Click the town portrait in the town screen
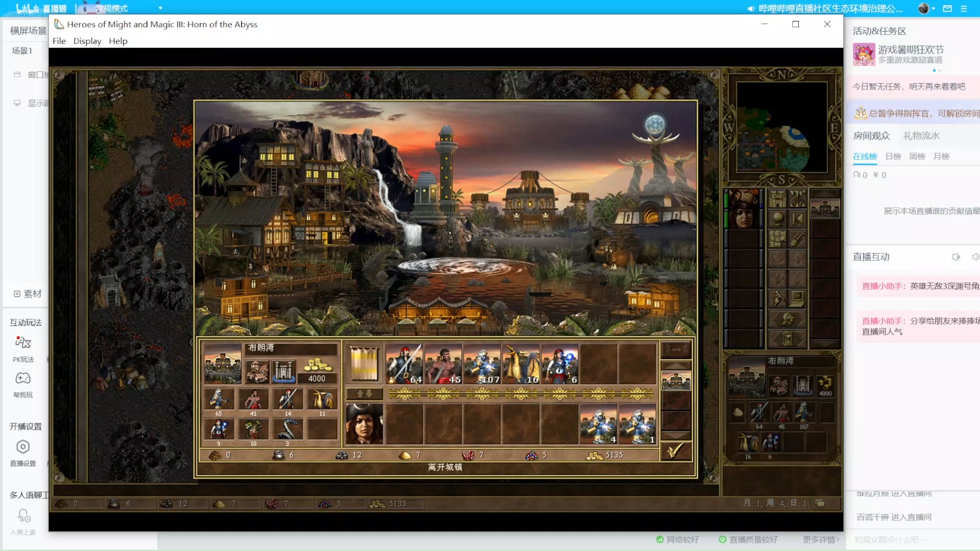This screenshot has height=551, width=980. [x=223, y=364]
